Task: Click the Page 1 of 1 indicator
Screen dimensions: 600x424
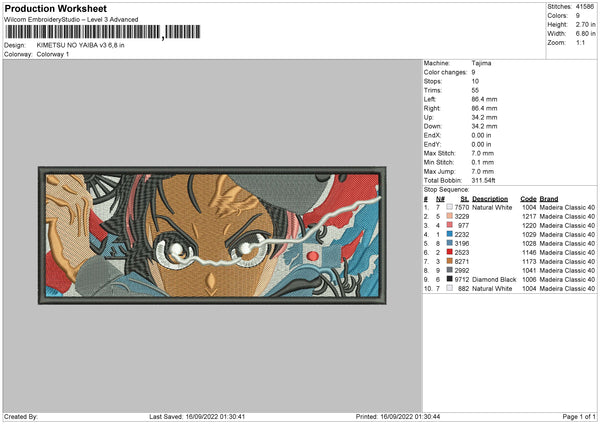Action: tap(579, 416)
